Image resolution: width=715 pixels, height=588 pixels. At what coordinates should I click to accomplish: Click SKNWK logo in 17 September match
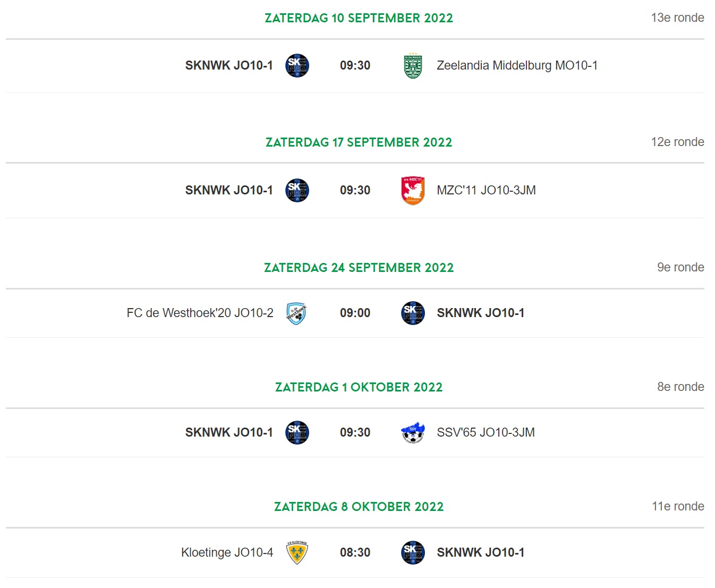[x=297, y=190]
